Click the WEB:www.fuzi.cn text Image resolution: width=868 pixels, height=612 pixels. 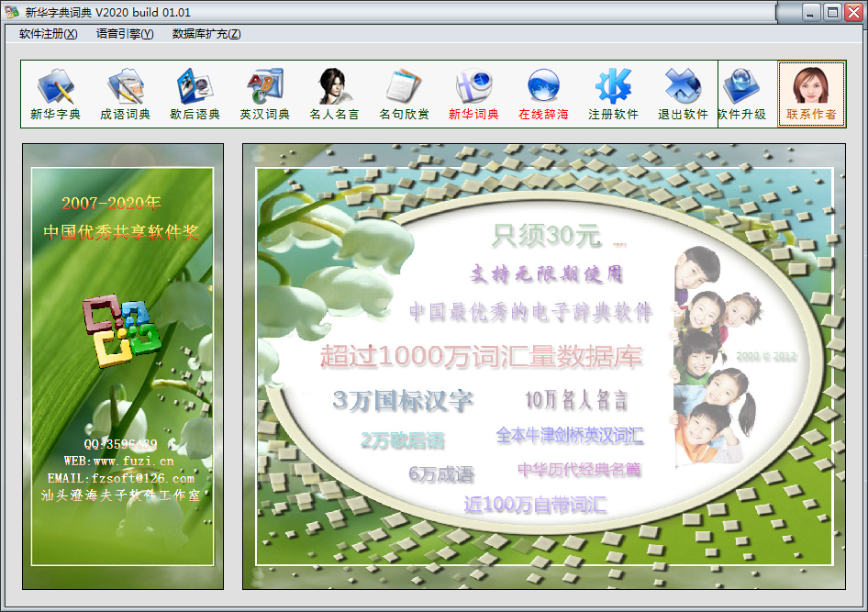pyautogui.click(x=119, y=461)
